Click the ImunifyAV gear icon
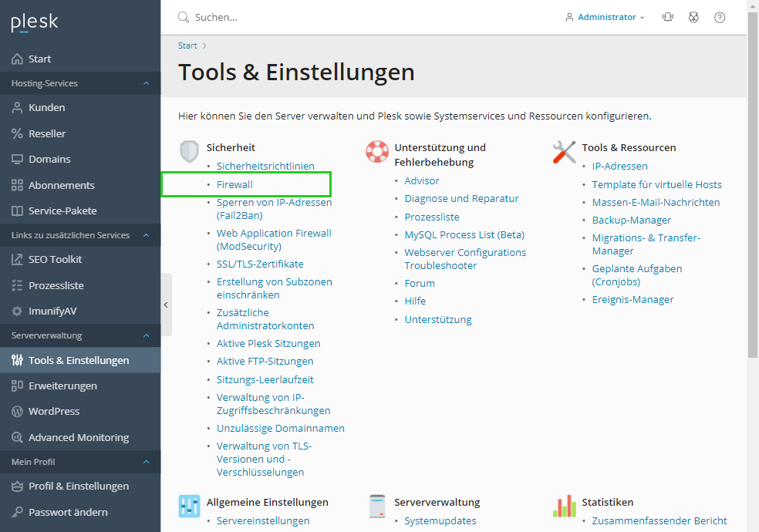The width and height of the screenshot is (759, 532). (17, 311)
